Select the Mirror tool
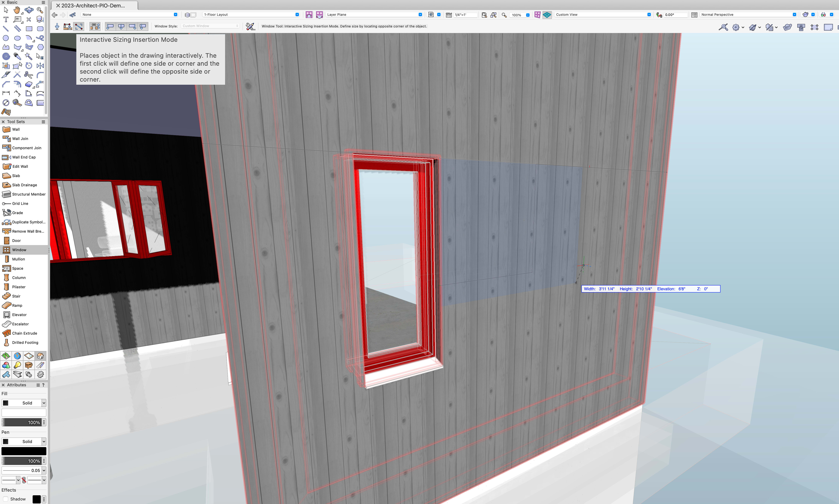 40,66
